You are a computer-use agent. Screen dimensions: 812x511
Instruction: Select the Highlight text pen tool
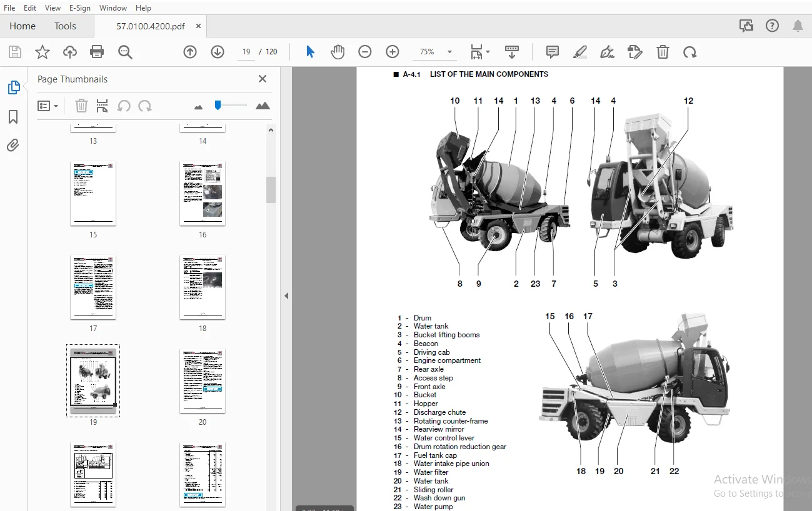tap(579, 52)
